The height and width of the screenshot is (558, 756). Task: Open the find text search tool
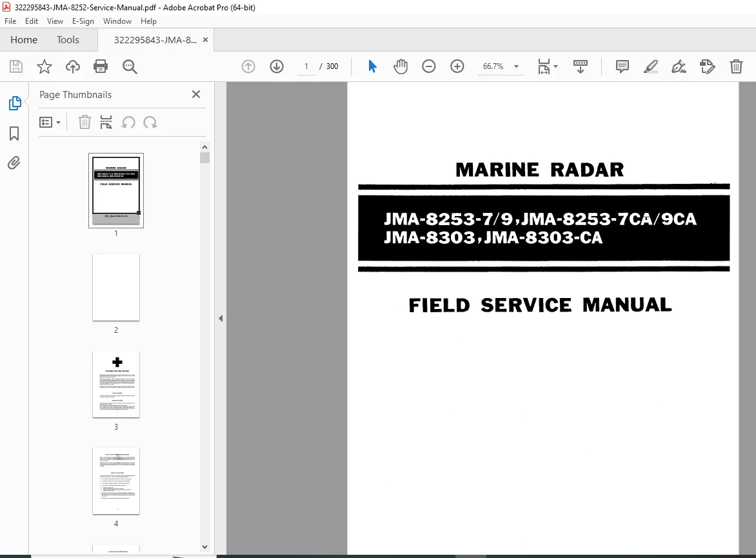tap(130, 66)
